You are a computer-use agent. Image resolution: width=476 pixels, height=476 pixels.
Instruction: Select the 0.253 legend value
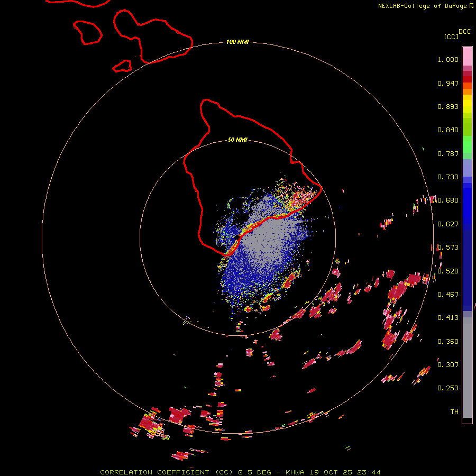click(448, 388)
